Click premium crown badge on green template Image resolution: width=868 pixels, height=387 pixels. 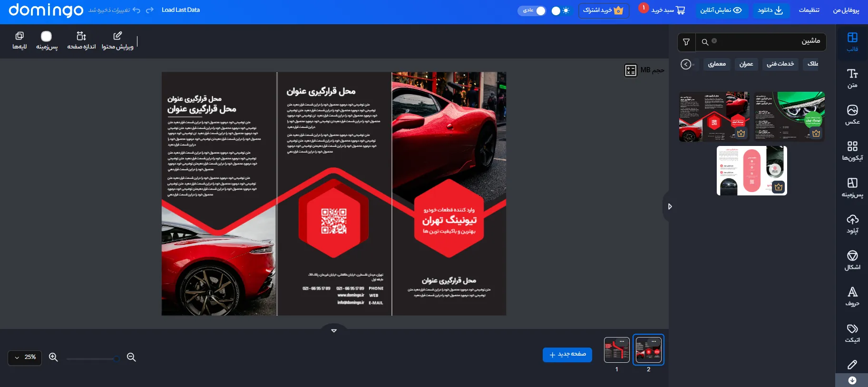(x=816, y=134)
